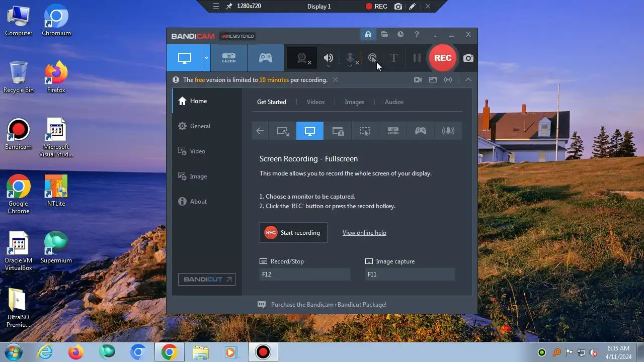644x362 pixels.
Task: Select the screen recording mode button in top toolbar
Action: coord(185,58)
